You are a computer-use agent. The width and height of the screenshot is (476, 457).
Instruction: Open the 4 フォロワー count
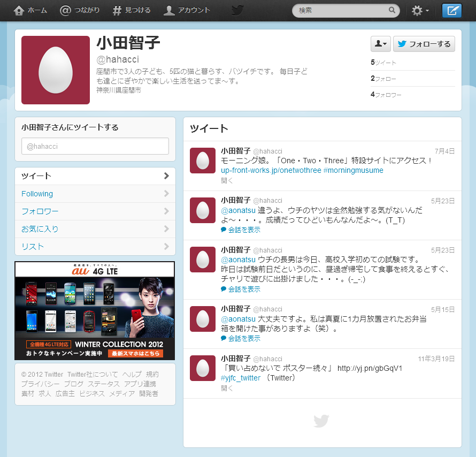[386, 95]
